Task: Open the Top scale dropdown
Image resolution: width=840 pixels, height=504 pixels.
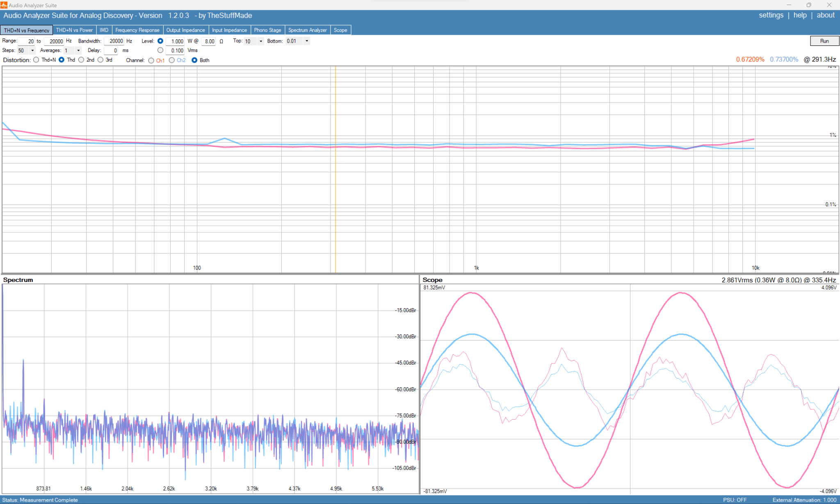Action: point(260,41)
